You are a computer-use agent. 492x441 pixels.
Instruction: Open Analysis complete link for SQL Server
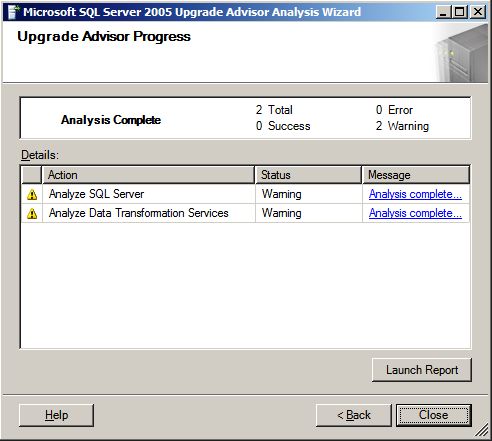(415, 194)
